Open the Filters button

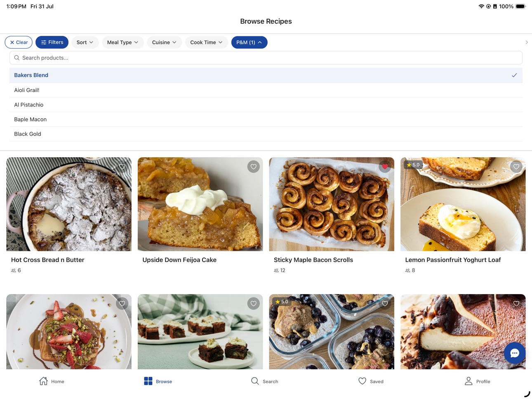click(52, 42)
